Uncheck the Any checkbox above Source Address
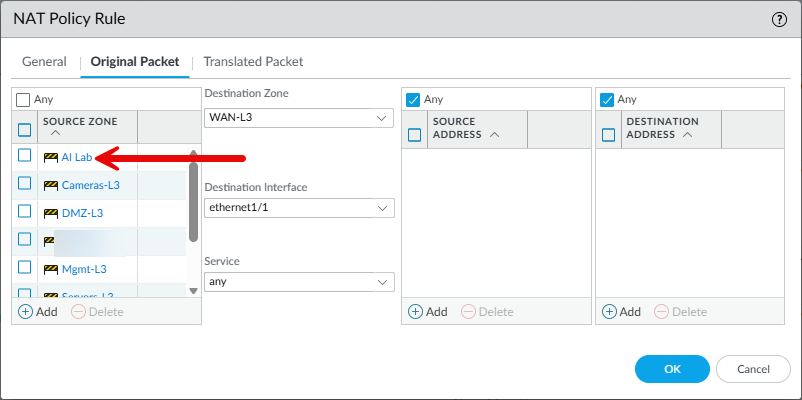802x400 pixels. click(x=413, y=99)
